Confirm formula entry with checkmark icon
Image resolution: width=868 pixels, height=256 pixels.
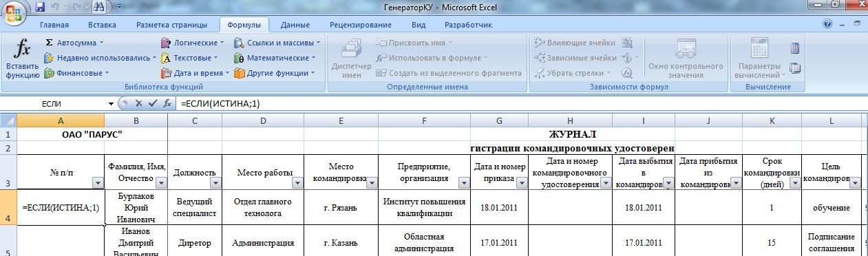[x=153, y=103]
